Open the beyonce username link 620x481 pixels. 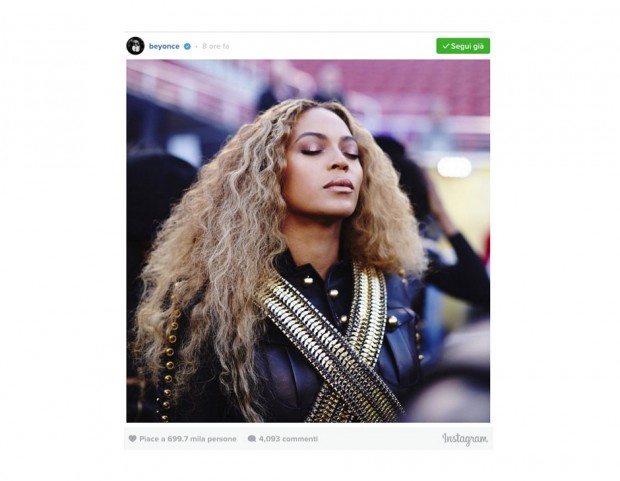[164, 46]
